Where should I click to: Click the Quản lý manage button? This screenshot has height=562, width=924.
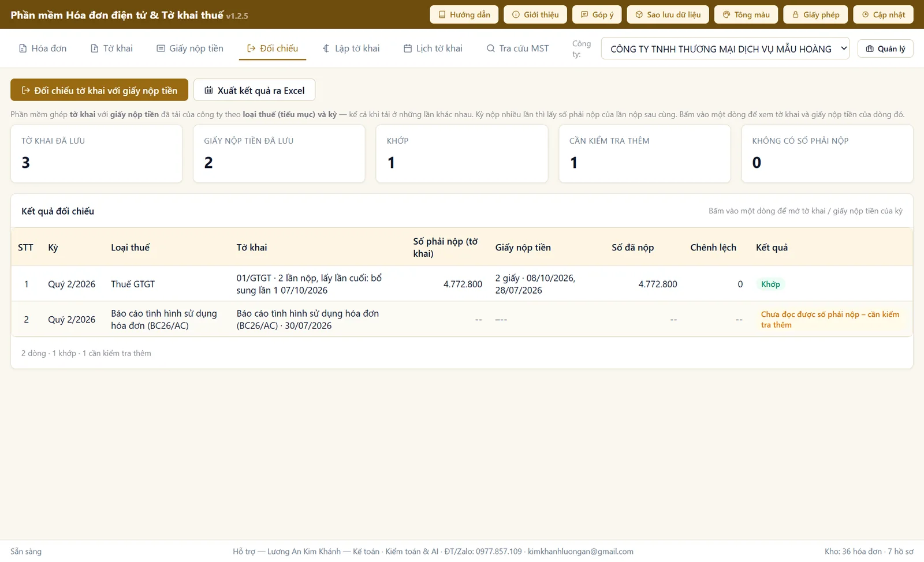pos(885,48)
